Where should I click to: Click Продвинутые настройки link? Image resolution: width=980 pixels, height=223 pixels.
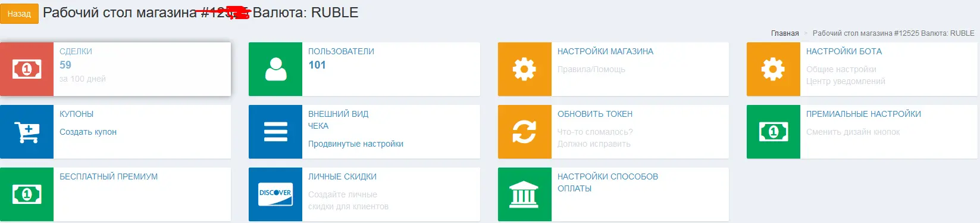coord(356,144)
